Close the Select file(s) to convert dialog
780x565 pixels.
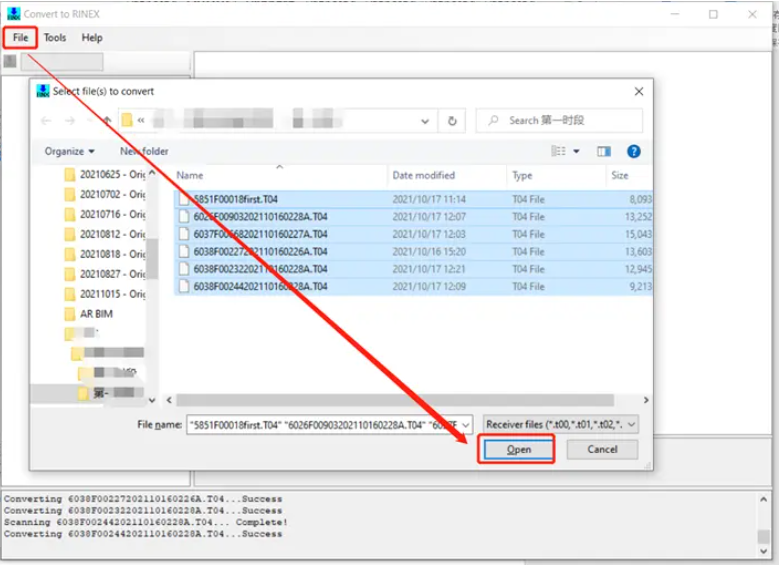(639, 92)
